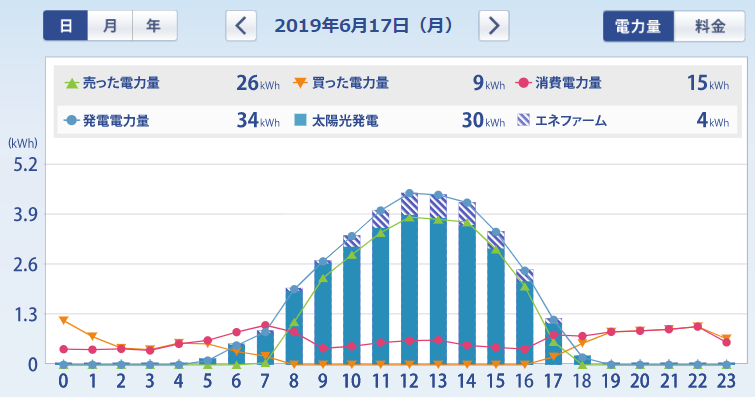The width and height of the screenshot is (755, 397).
Task: Click the blue circle 発電電力量 legend icon
Action: [71, 120]
